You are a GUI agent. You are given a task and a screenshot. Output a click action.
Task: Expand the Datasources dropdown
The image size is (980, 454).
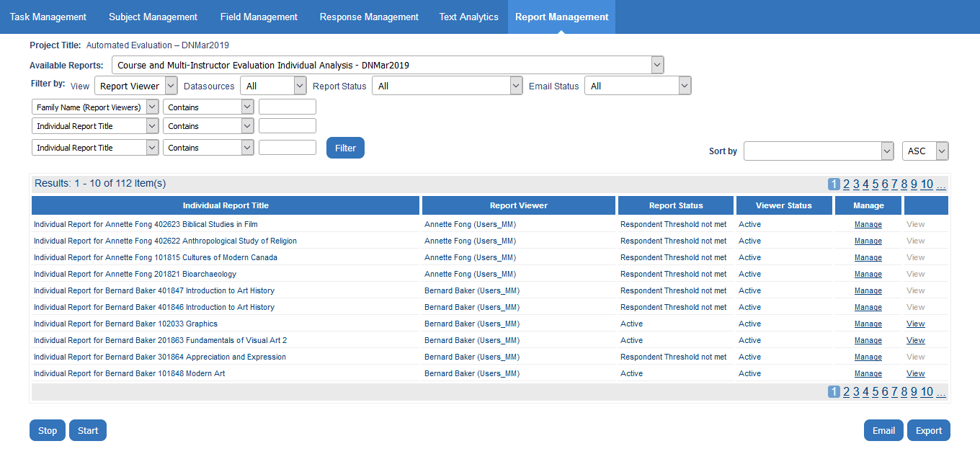(273, 86)
